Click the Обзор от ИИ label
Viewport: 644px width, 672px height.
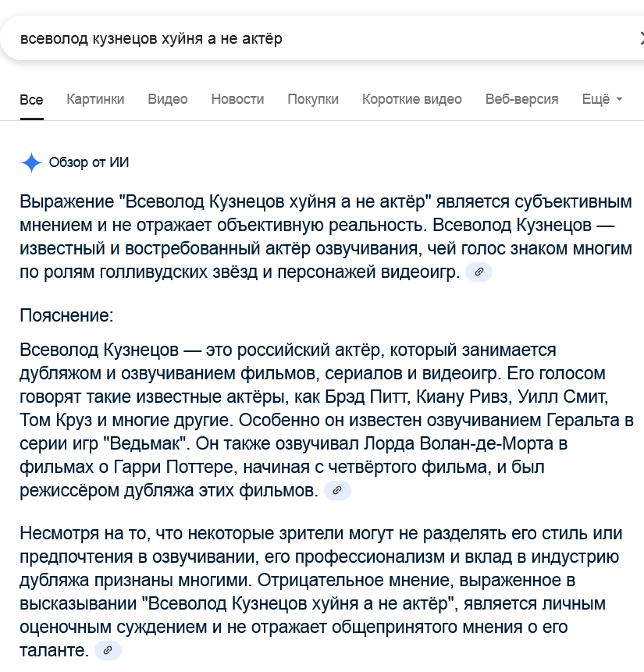(89, 162)
